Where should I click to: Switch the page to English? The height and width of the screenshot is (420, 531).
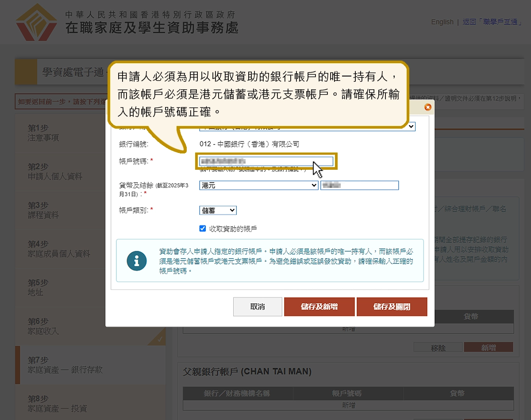click(x=442, y=22)
